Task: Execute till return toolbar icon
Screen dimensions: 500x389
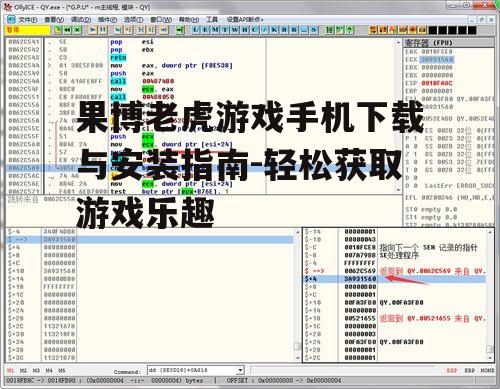Action: tap(164, 30)
